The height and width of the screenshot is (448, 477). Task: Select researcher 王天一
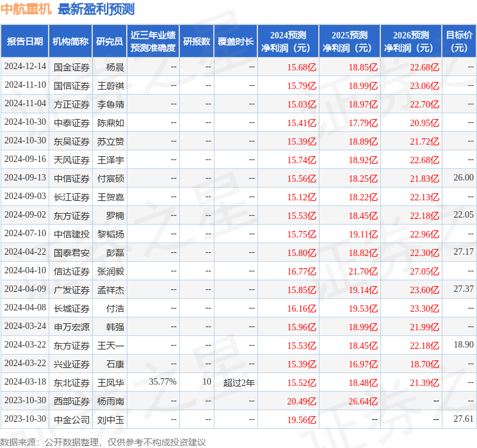tap(111, 346)
